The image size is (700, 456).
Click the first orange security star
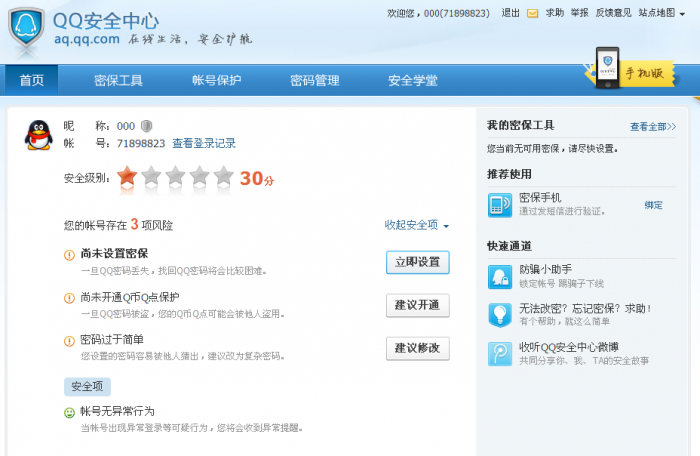click(x=127, y=176)
